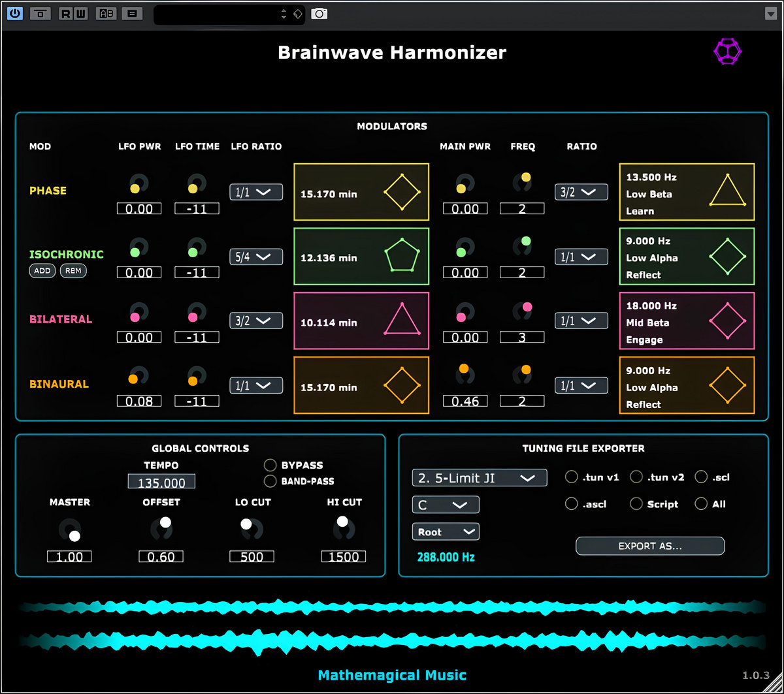This screenshot has height=694, width=784.
Task: Click the PHASE LFO PWR knob
Action: click(x=139, y=185)
